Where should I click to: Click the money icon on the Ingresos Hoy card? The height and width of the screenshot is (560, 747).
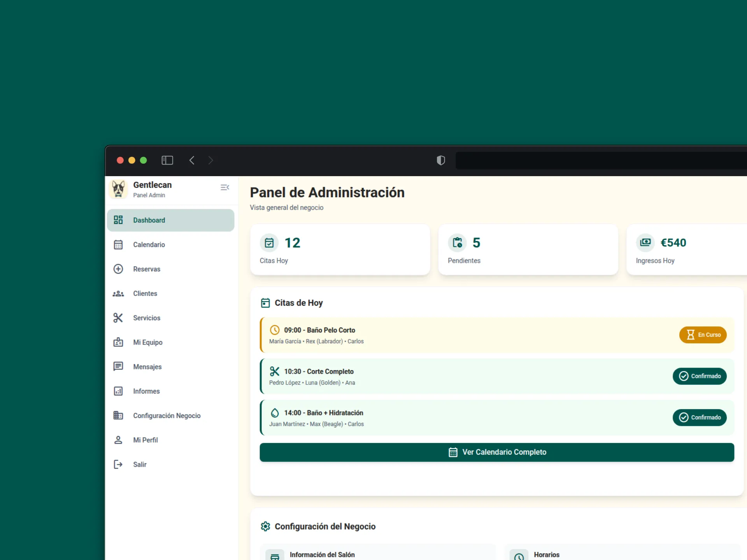tap(645, 242)
